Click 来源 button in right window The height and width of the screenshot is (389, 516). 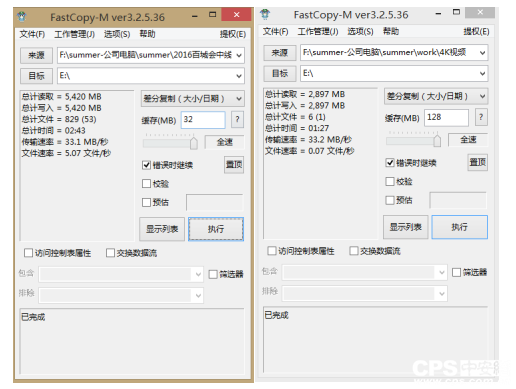[x=280, y=53]
